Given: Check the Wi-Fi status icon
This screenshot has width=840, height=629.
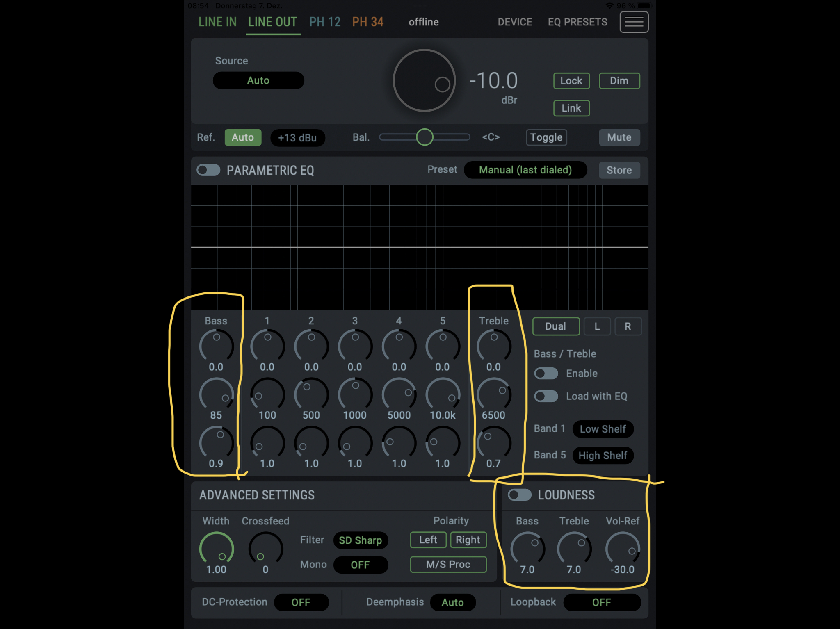Looking at the screenshot, I should coord(609,6).
